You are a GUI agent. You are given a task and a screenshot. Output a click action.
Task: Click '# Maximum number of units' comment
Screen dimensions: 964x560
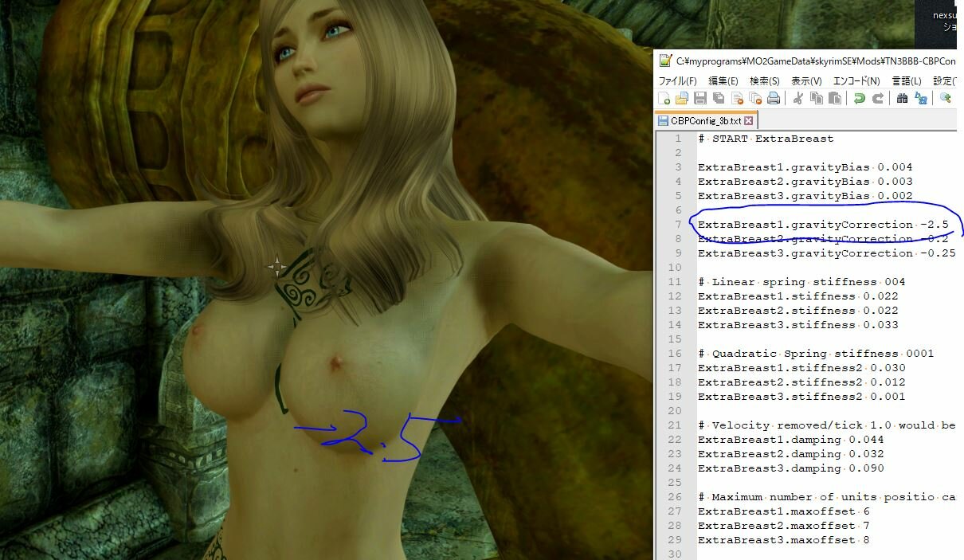(827, 497)
